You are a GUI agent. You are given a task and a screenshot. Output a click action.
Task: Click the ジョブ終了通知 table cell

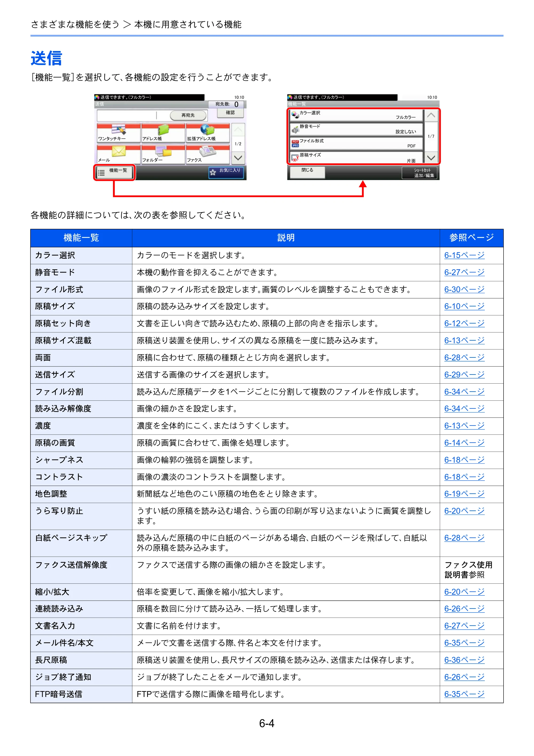coord(81,677)
